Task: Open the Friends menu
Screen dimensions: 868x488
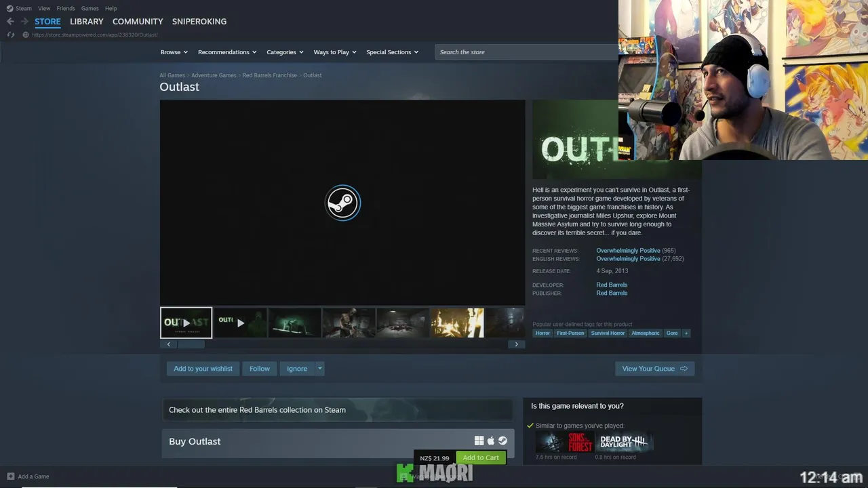Action: (66, 8)
